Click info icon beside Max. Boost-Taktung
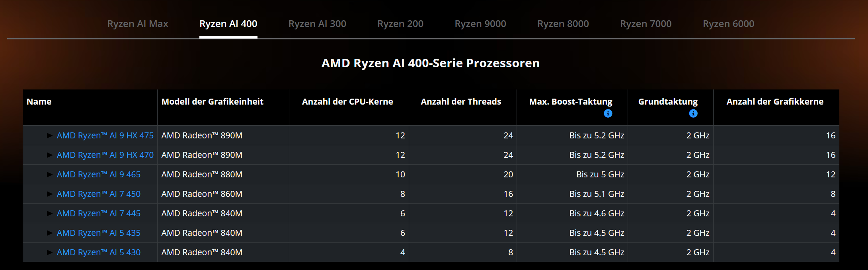Screen dimensions: 868x270 pos(608,114)
